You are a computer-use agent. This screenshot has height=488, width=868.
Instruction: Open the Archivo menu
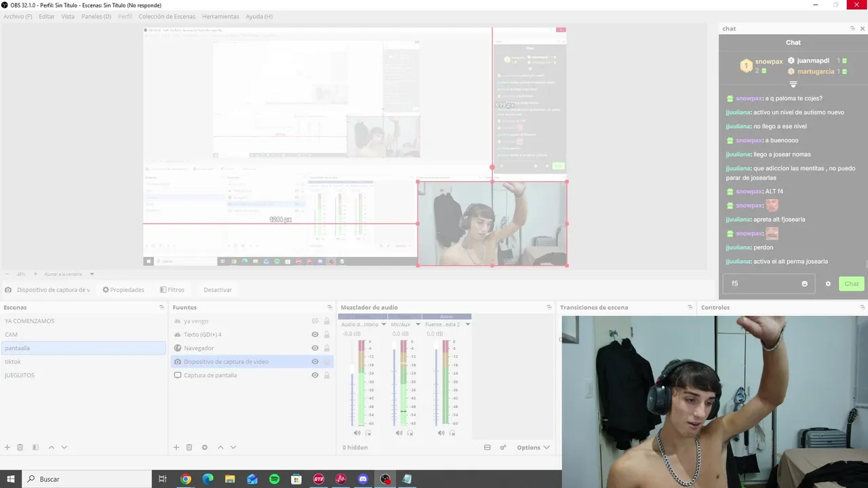[18, 16]
